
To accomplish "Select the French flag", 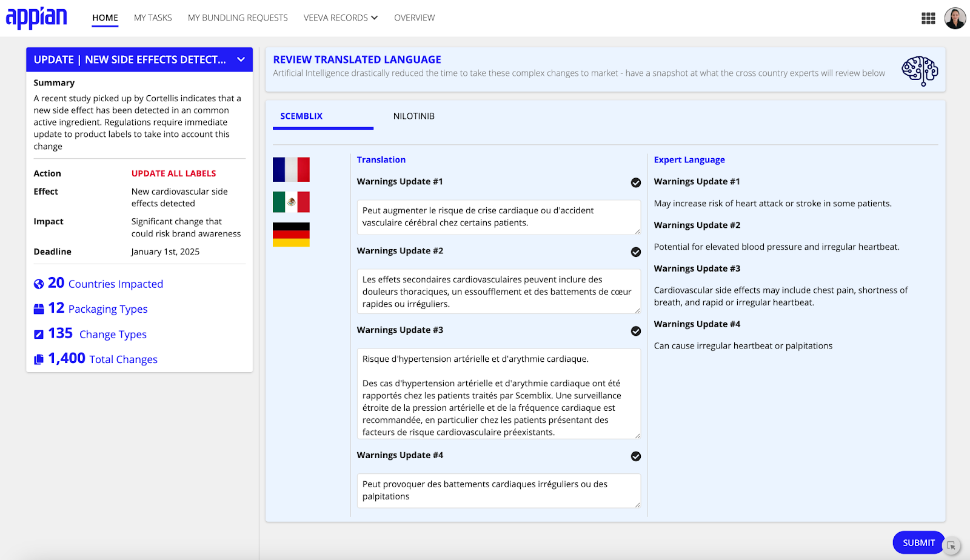I will [x=291, y=169].
